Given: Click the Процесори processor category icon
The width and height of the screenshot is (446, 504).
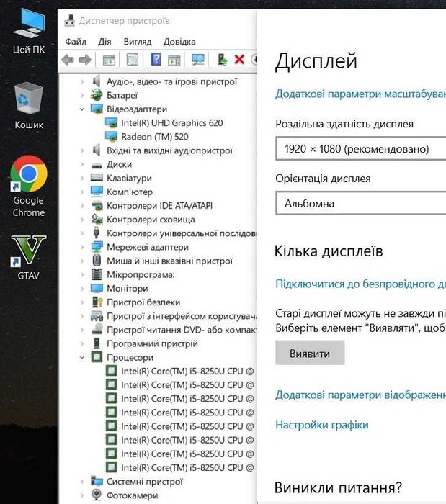Looking at the screenshot, I should [x=97, y=357].
